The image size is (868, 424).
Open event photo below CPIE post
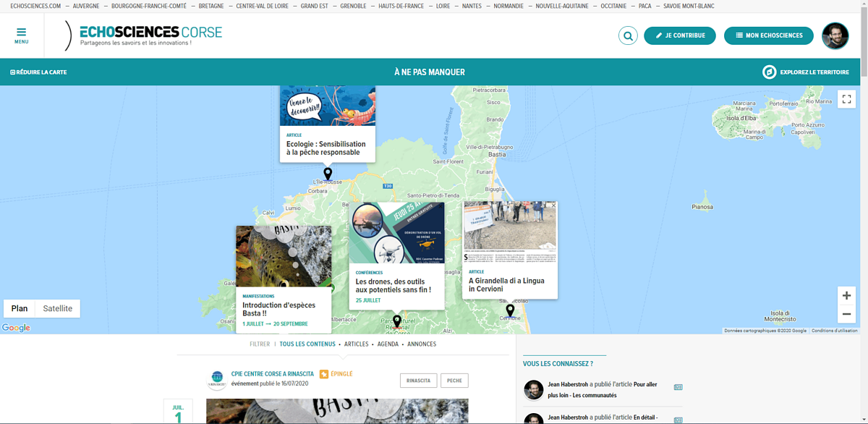point(337,411)
